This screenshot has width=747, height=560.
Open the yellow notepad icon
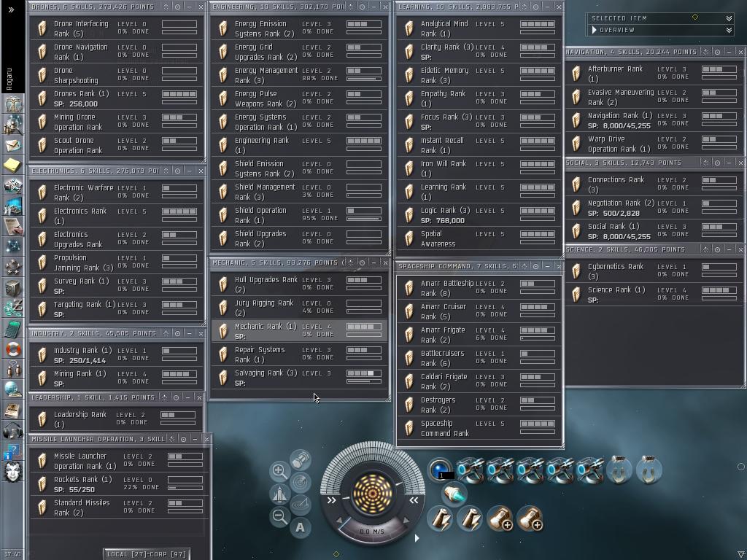tap(13, 166)
